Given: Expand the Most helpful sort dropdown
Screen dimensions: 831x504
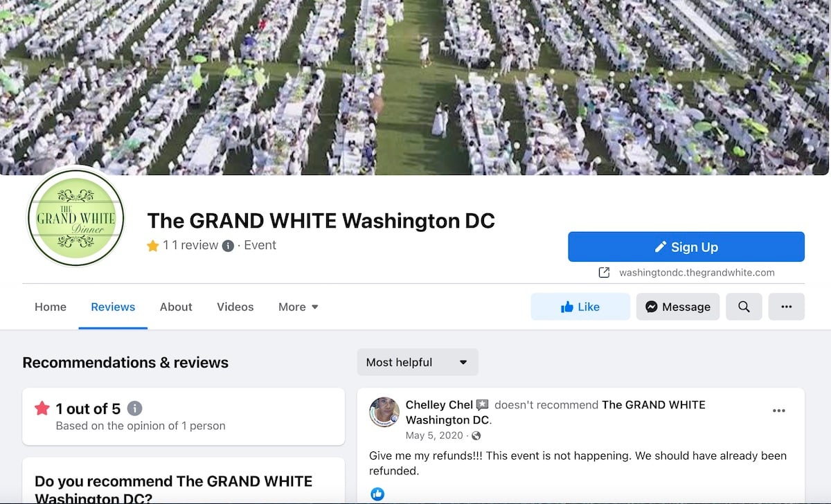Looking at the screenshot, I should (x=418, y=362).
